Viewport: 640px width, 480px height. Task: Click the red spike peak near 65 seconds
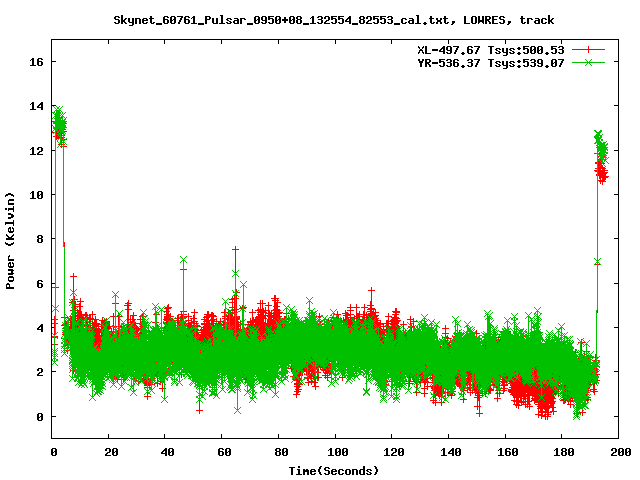click(x=235, y=249)
